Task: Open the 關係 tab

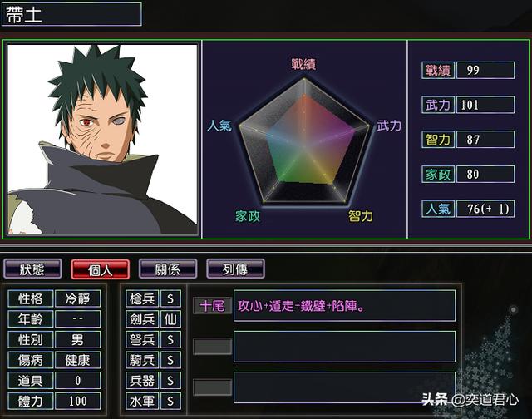Action: (x=168, y=269)
